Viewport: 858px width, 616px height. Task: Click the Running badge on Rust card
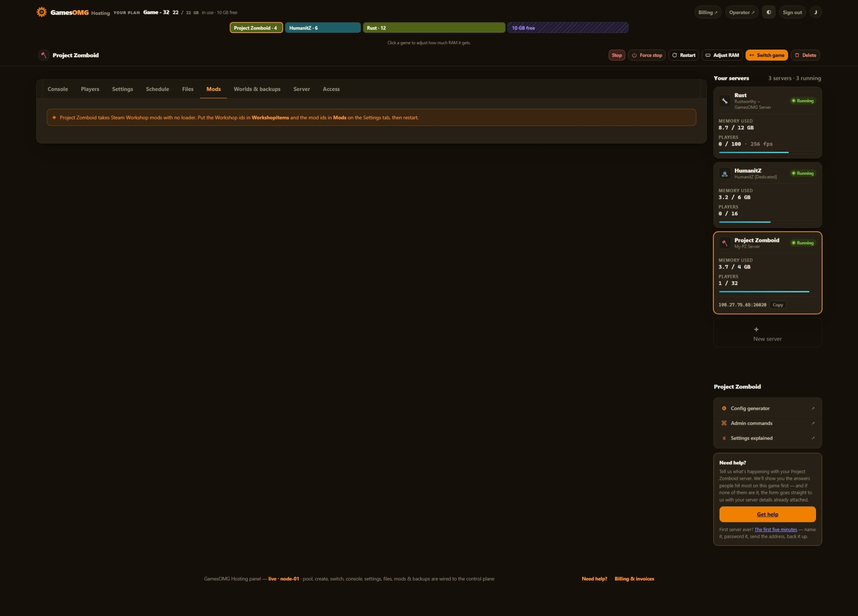[802, 101]
